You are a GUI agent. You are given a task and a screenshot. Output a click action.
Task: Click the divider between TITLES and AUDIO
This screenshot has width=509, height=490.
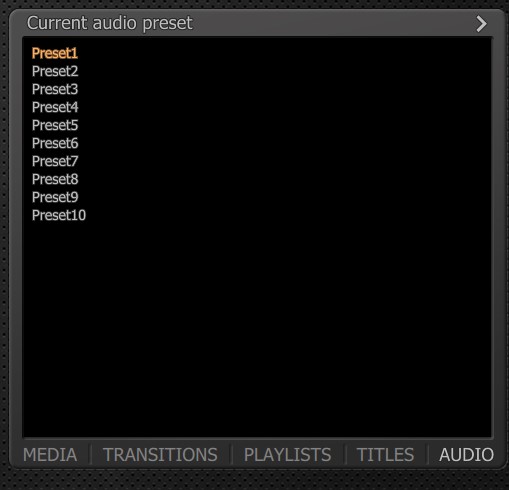(x=428, y=454)
